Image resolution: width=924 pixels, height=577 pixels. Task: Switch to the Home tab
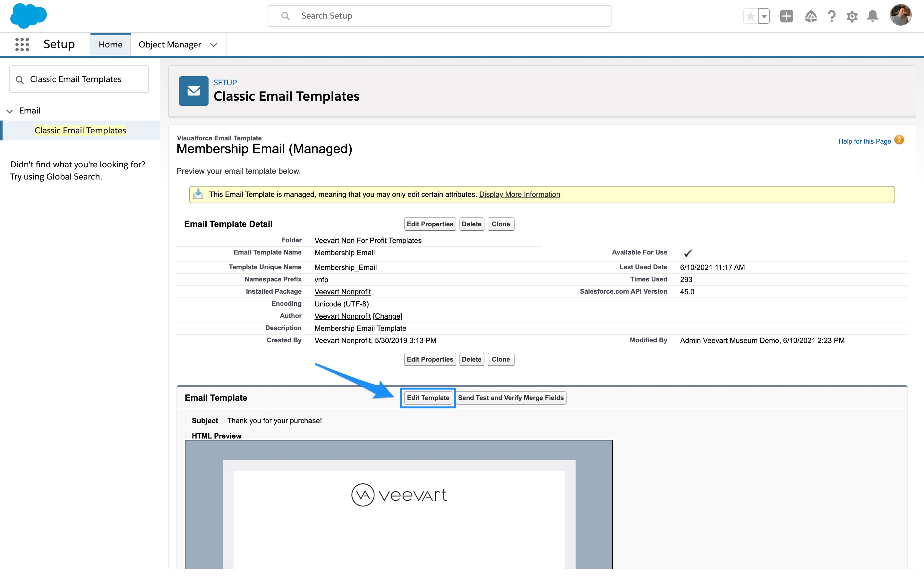[110, 45]
